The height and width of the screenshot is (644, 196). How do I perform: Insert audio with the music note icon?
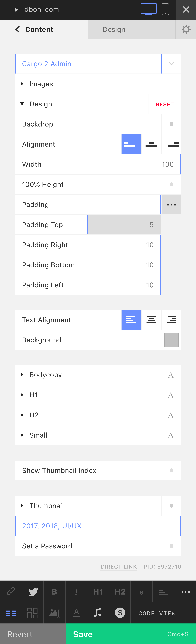click(98, 613)
